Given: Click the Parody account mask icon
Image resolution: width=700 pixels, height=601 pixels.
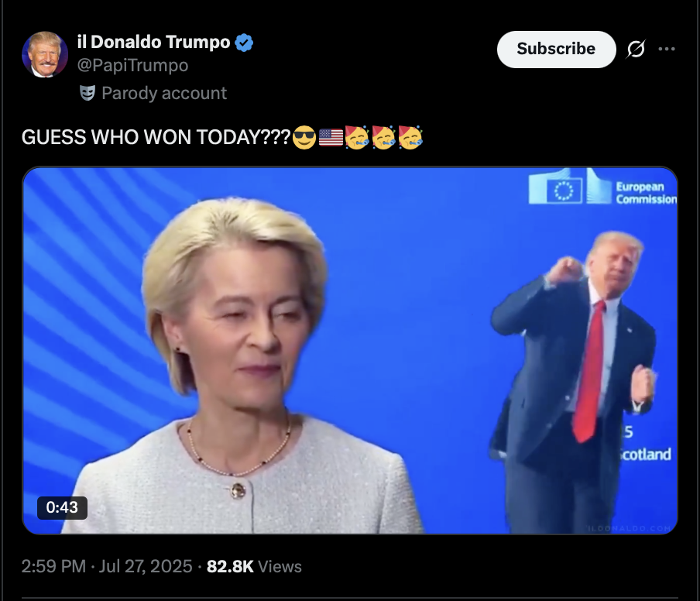Looking at the screenshot, I should click(87, 93).
